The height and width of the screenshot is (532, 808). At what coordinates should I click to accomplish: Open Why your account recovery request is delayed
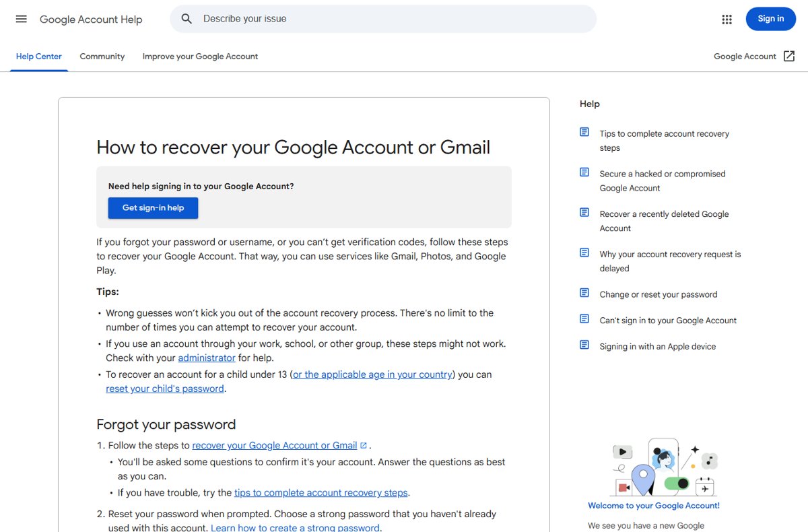[671, 261]
